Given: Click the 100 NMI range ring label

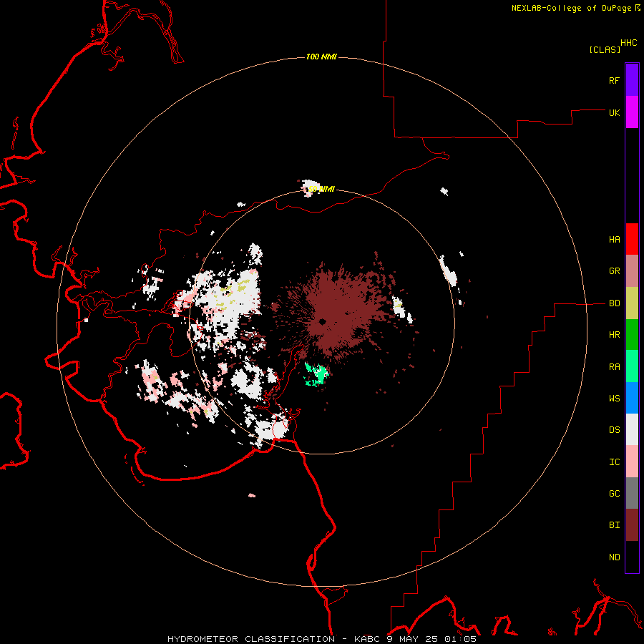Looking at the screenshot, I should pos(321,57).
